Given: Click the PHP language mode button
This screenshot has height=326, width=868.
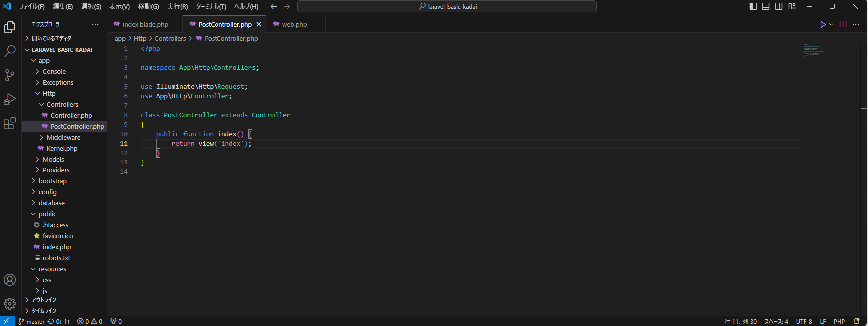Looking at the screenshot, I should click(x=839, y=322).
